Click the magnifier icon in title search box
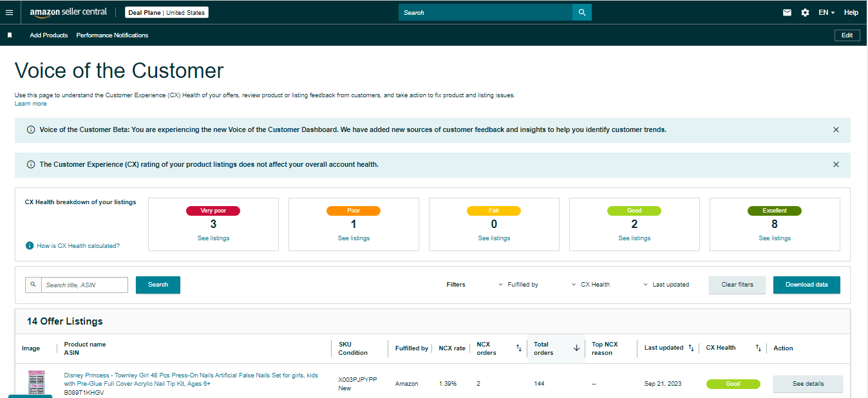Viewport: 868px width, 398px height. click(33, 284)
